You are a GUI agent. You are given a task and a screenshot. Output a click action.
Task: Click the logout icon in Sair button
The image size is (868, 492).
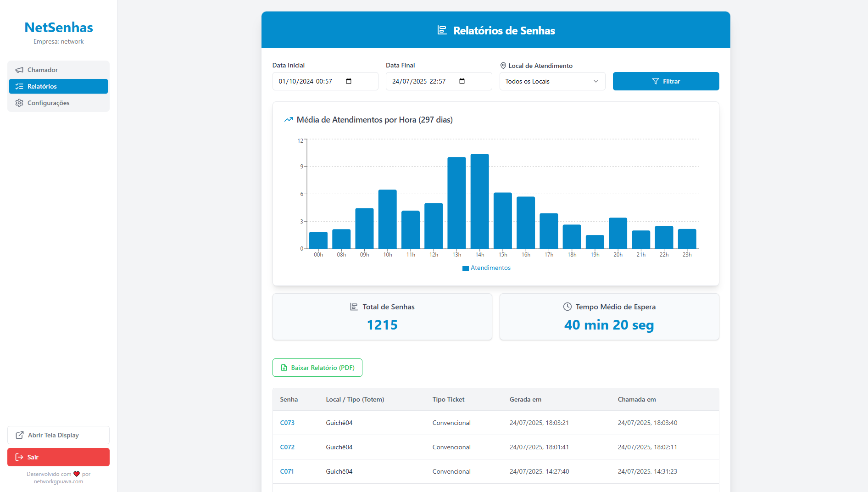click(x=19, y=457)
